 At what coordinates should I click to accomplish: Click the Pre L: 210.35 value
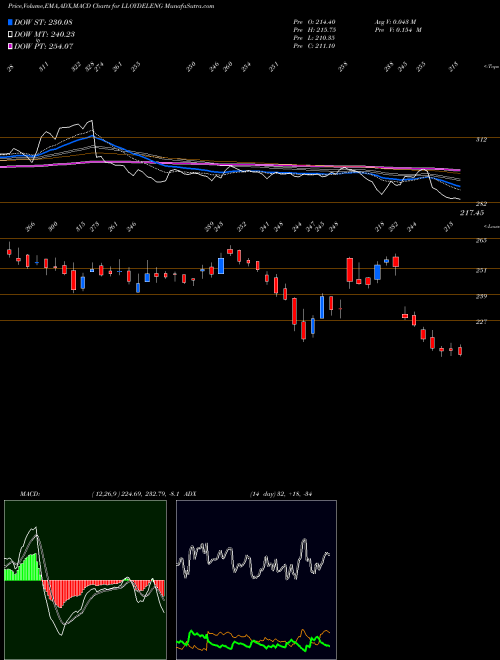(315, 38)
